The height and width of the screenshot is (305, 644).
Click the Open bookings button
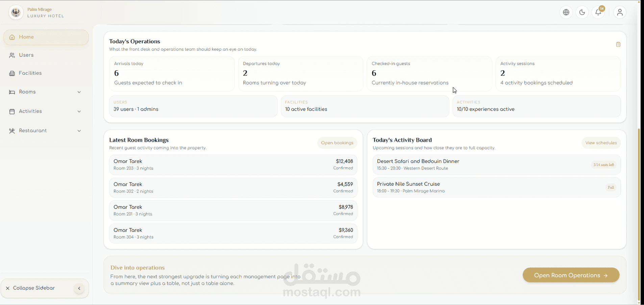(x=337, y=143)
